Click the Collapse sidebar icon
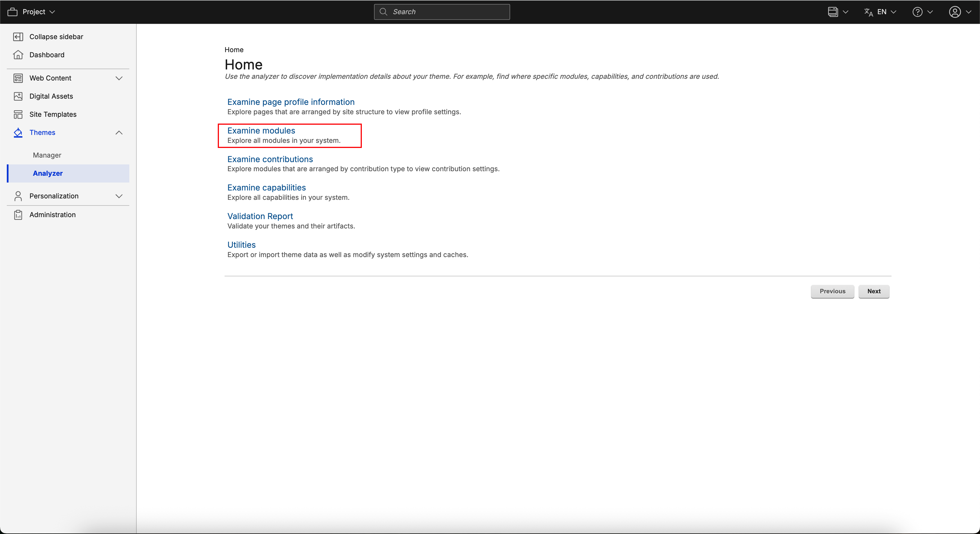Screen dimensions: 980x534 point(18,37)
